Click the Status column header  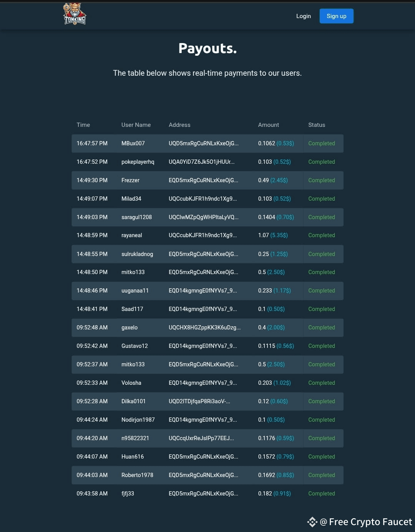(317, 125)
